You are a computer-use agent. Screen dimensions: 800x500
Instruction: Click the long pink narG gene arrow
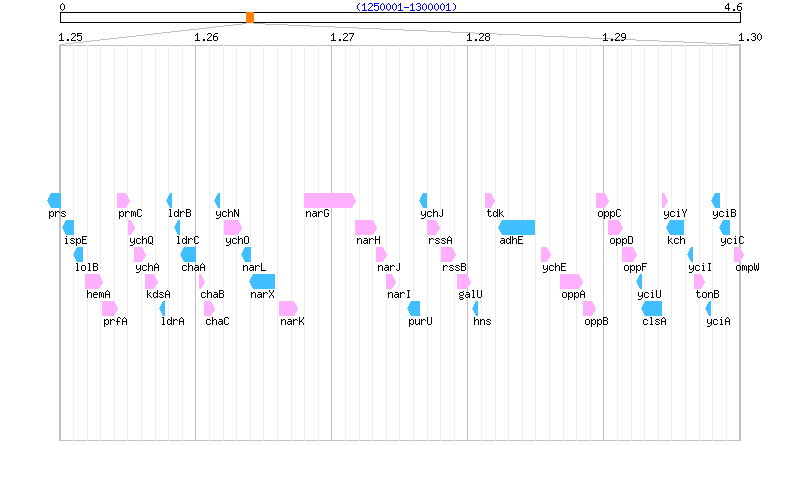click(x=329, y=200)
